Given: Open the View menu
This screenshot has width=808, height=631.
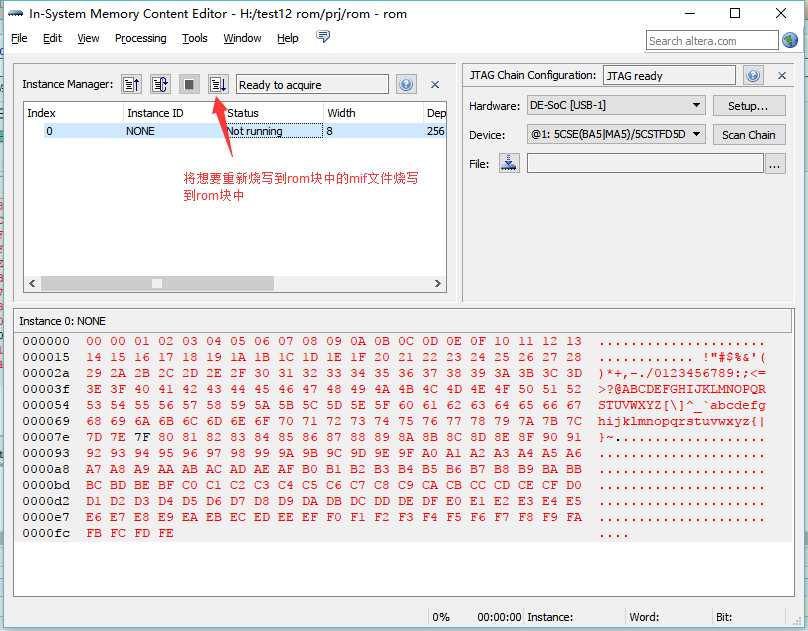Looking at the screenshot, I should pos(88,38).
